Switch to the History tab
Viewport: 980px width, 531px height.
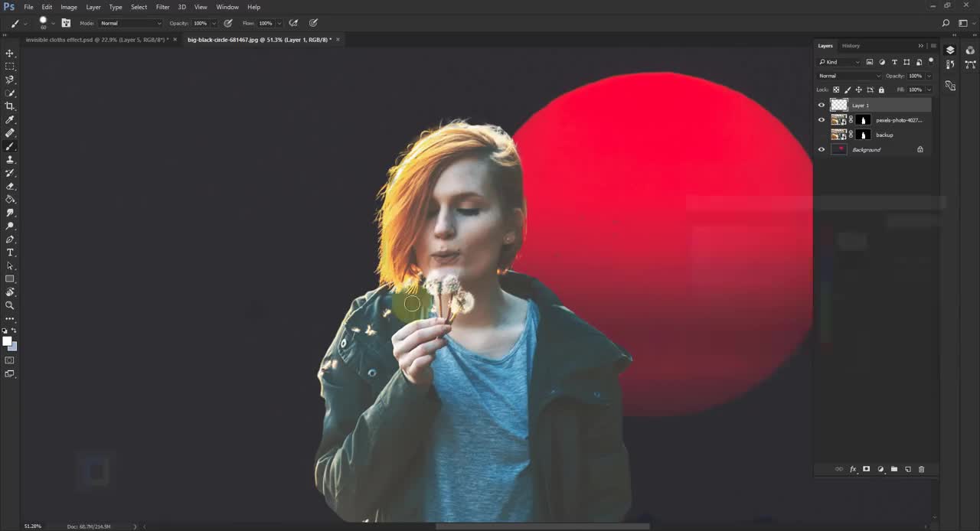(x=851, y=46)
